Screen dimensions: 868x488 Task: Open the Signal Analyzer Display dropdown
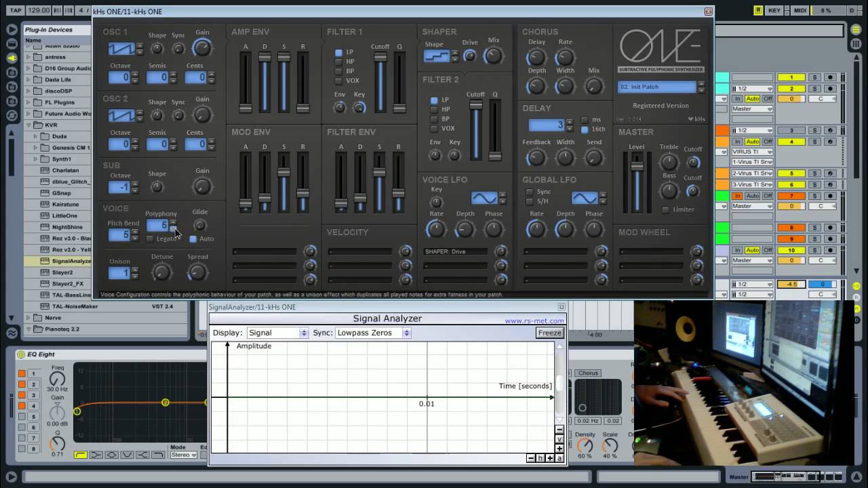point(277,333)
